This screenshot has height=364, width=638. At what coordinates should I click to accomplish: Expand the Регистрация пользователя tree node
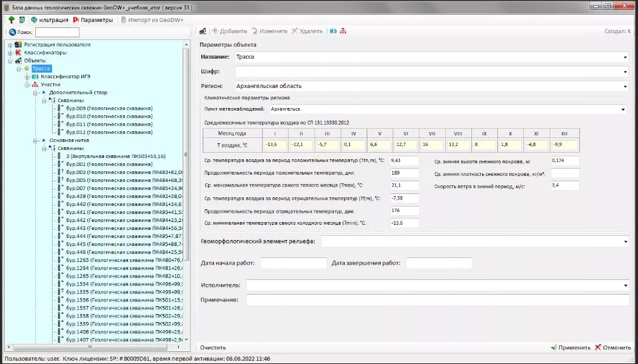pos(10,45)
